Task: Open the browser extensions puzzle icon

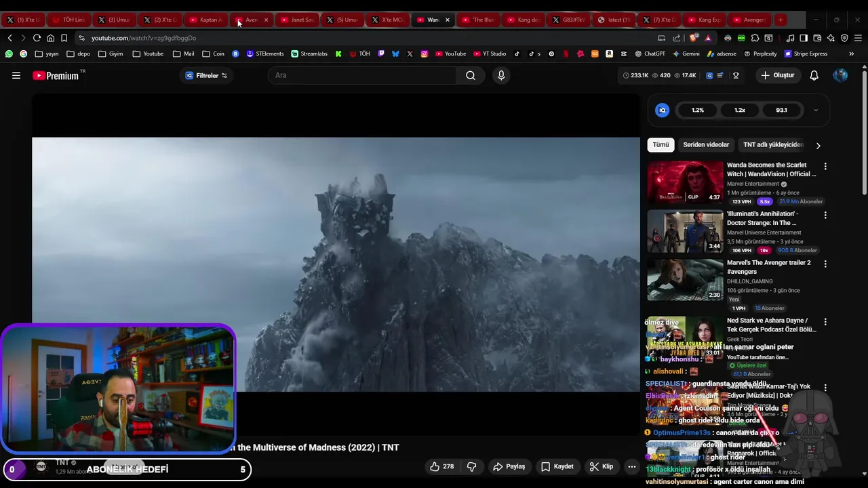Action: click(755, 38)
